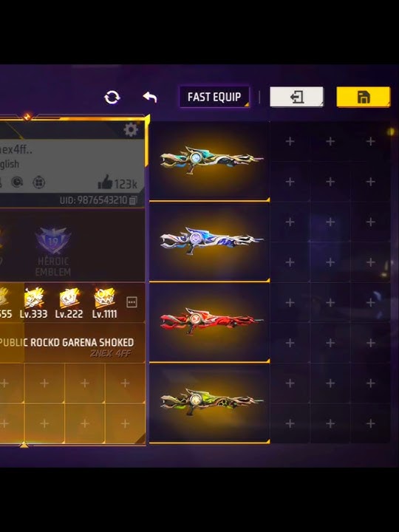The height and width of the screenshot is (532, 399).
Task: Click the Lv.1111 badge
Action: pos(104,304)
